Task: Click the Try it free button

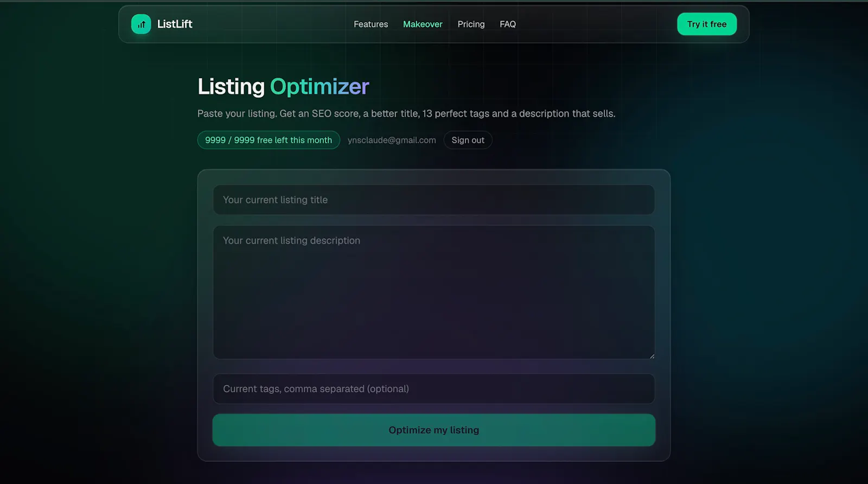Action: point(706,24)
